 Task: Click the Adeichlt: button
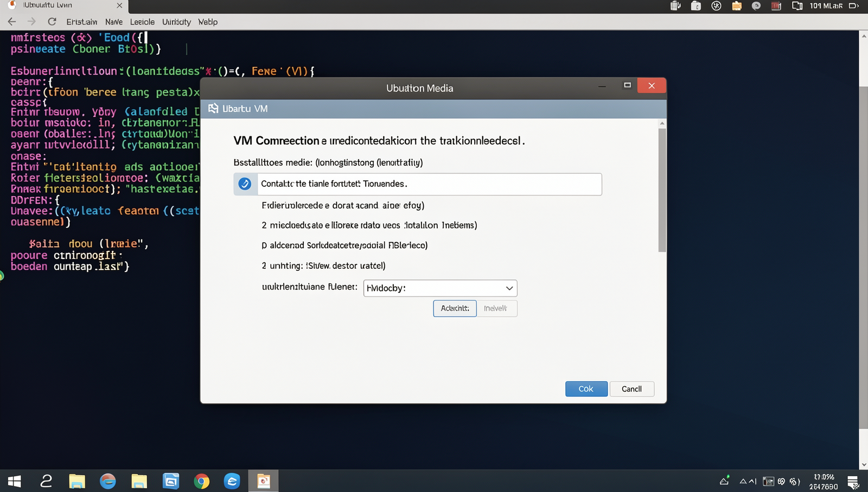(455, 308)
